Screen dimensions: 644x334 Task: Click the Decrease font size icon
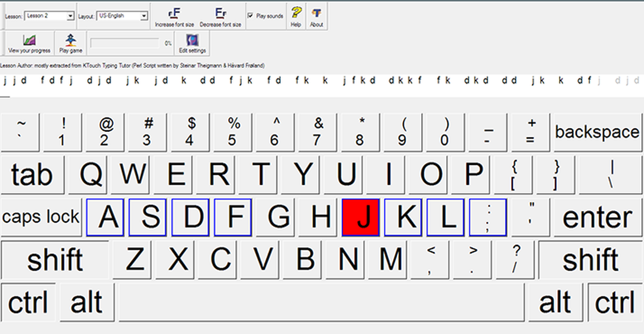click(221, 13)
